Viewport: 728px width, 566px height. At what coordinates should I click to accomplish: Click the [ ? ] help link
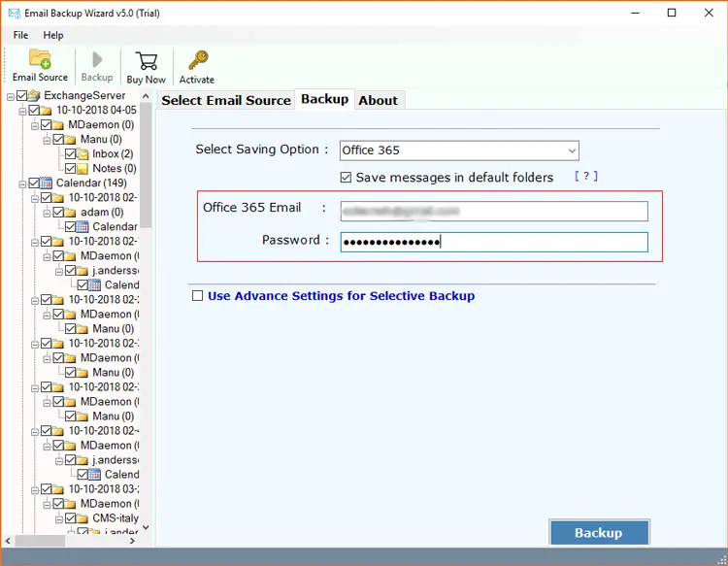point(585,177)
